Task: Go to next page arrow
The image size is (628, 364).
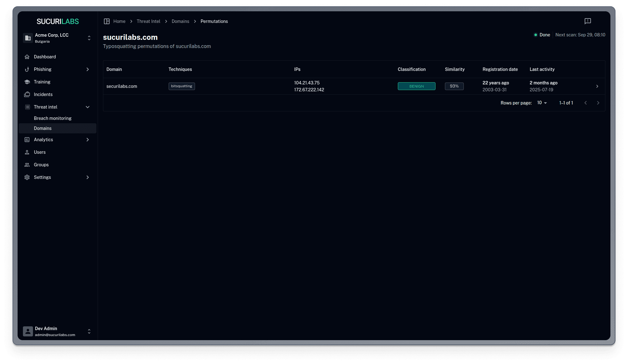Action: [x=598, y=103]
